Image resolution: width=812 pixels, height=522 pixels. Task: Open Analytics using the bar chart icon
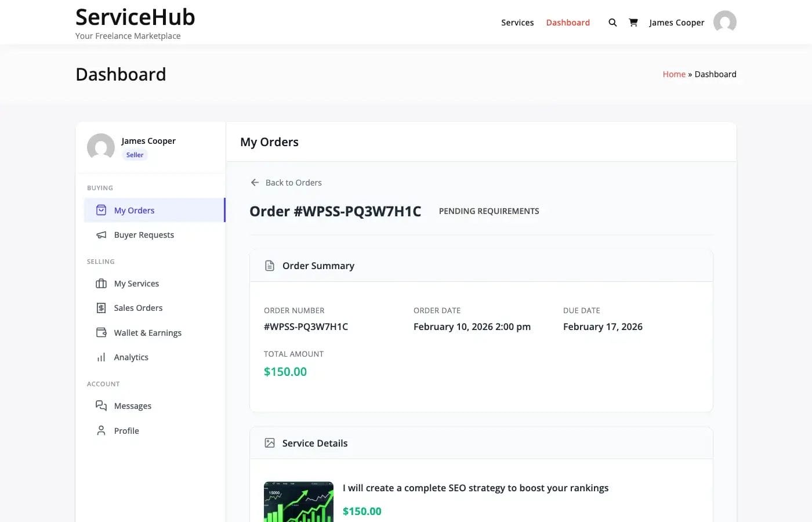[101, 357]
